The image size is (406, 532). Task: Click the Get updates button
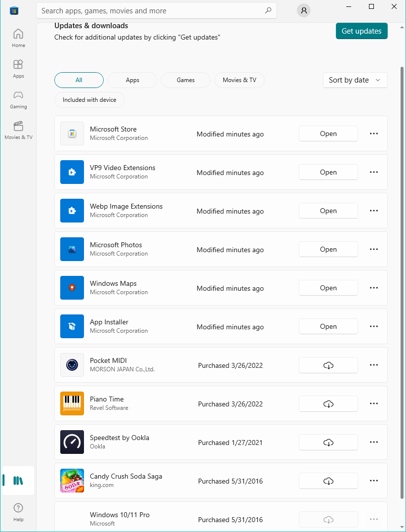362,31
